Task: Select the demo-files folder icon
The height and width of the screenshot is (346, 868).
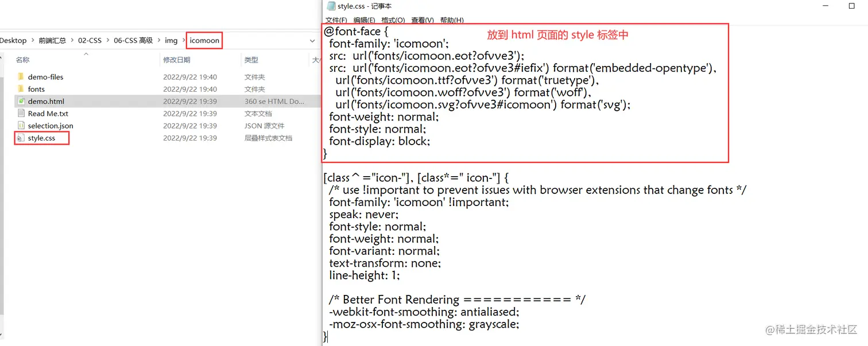Action: click(x=21, y=77)
